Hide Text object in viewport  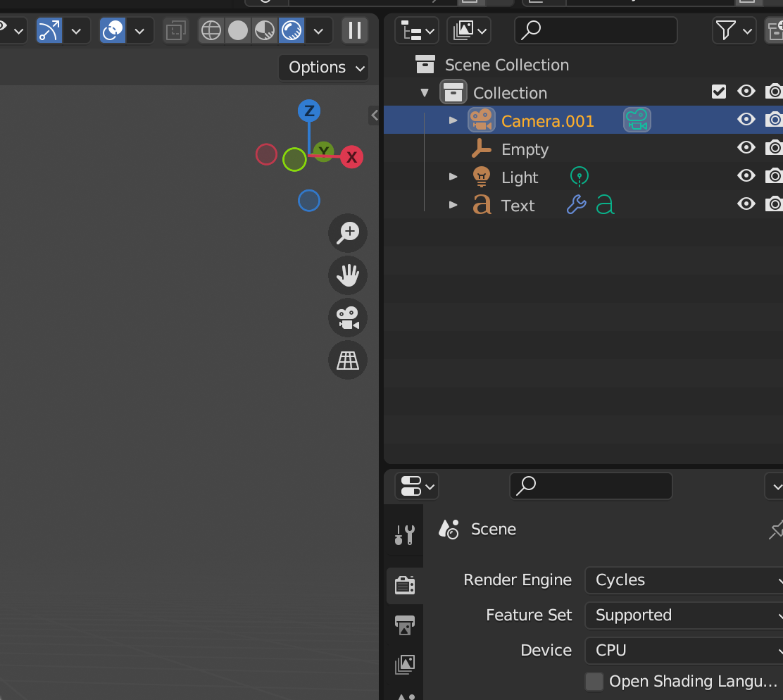746,204
